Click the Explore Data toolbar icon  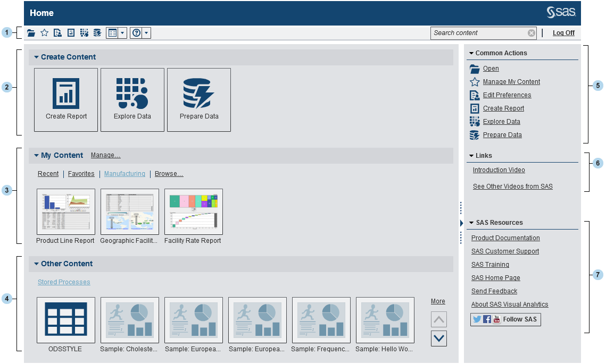click(x=84, y=33)
